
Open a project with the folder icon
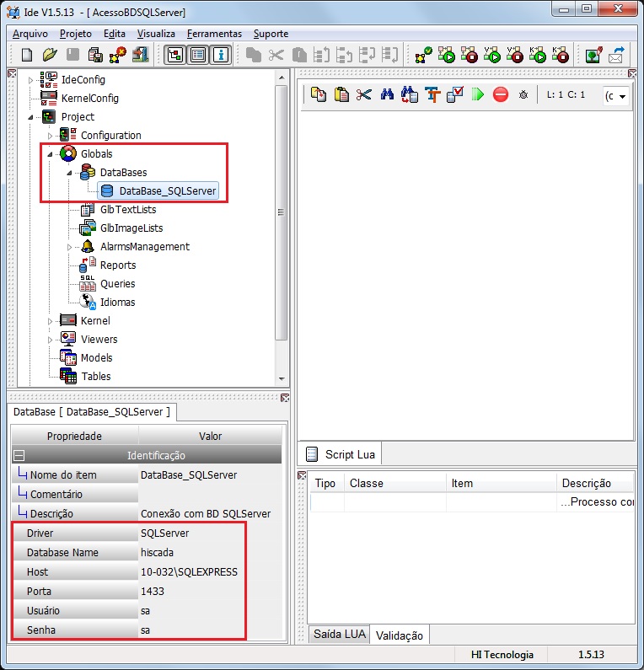tap(50, 55)
